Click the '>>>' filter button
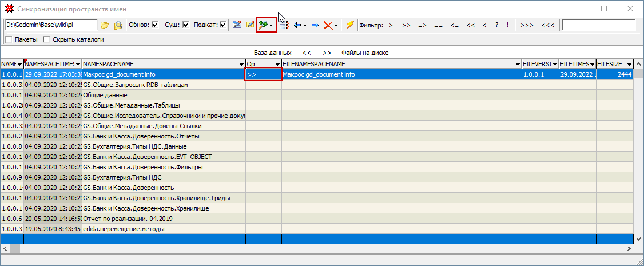The height and width of the screenshot is (266, 644). tap(527, 25)
